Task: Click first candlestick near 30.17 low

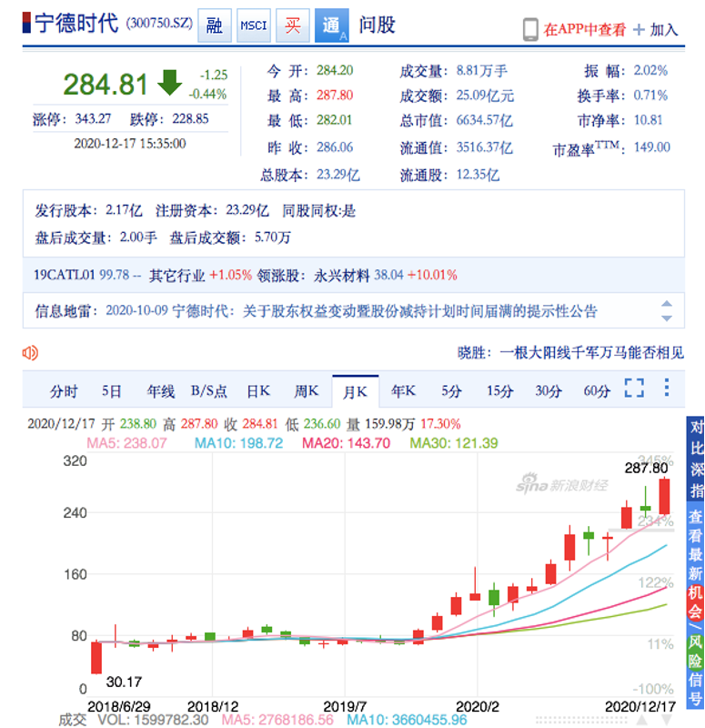Action: click(x=96, y=657)
